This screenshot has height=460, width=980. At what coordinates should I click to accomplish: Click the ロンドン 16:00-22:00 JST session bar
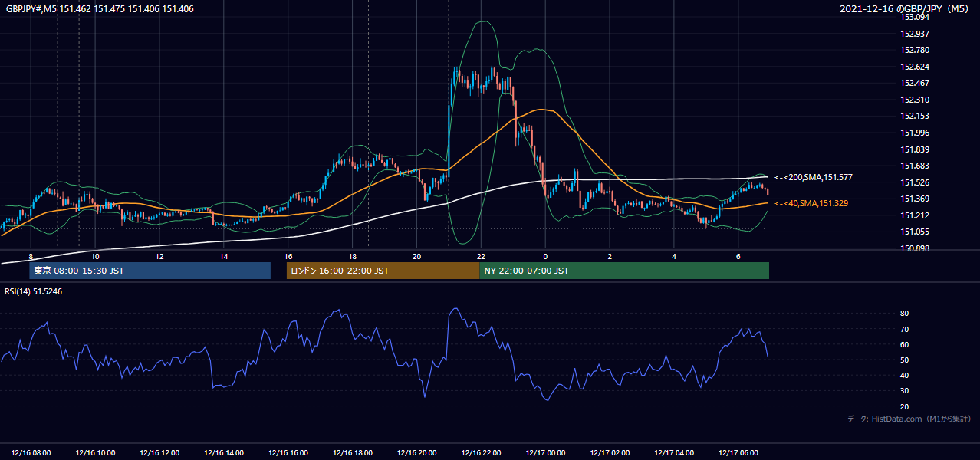383,271
